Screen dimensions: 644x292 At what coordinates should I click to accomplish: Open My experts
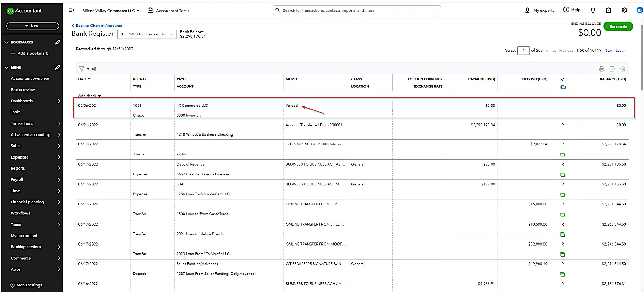coord(539,10)
